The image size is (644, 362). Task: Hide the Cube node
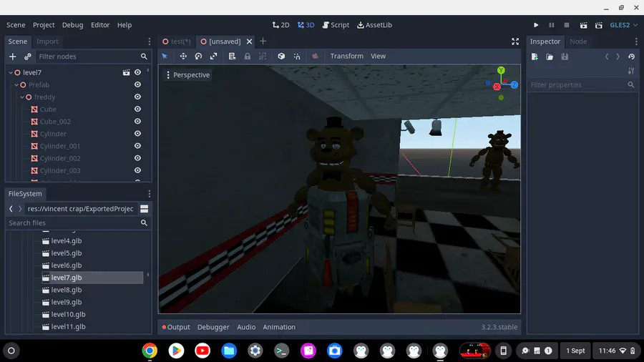[x=137, y=109]
